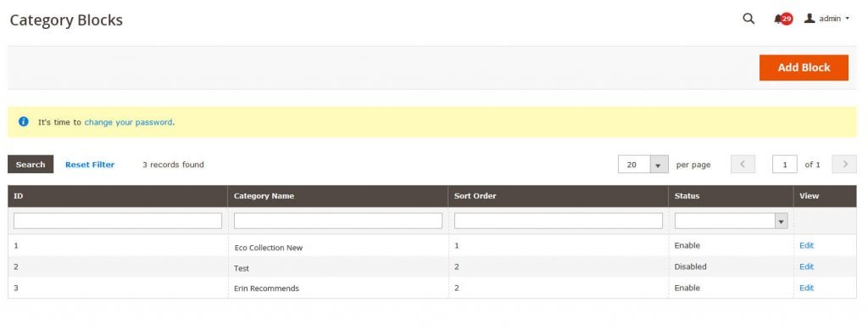Edit the Erin Recommends row
The image size is (868, 330).
[x=807, y=288]
